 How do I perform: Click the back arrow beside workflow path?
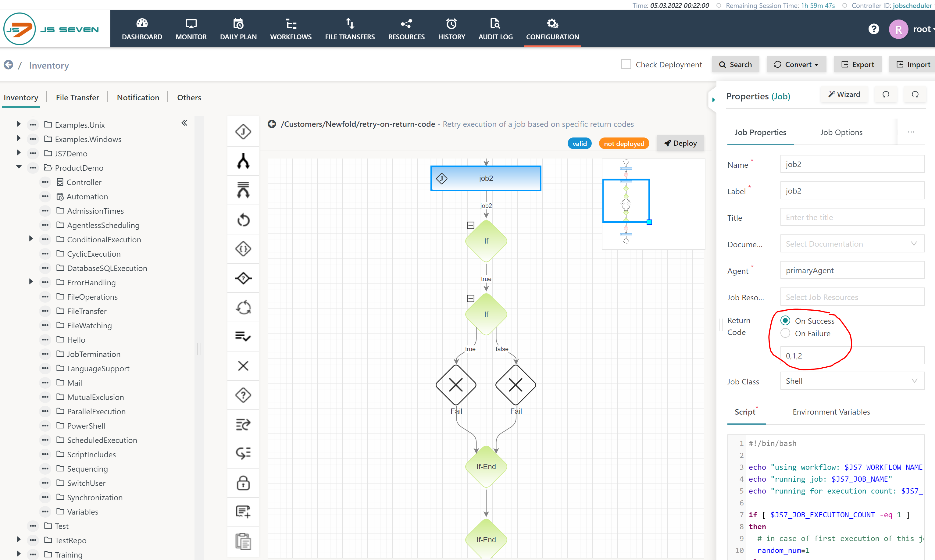(x=272, y=124)
